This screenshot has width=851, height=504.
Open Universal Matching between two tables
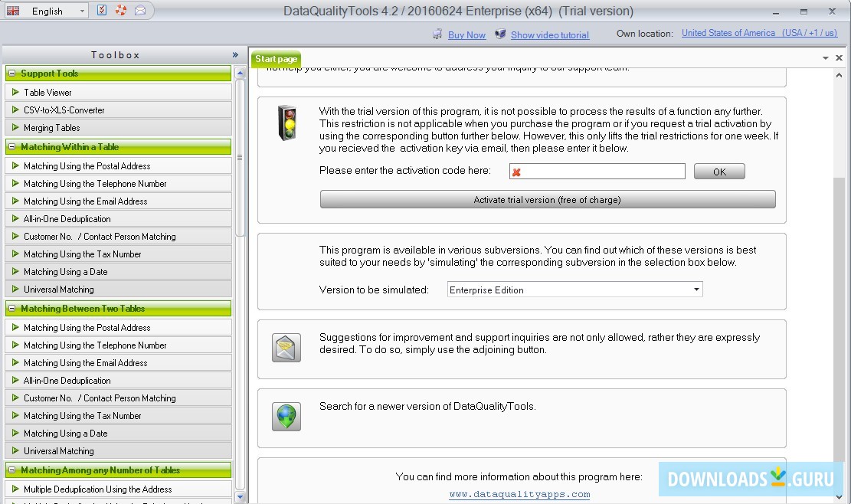click(x=118, y=451)
